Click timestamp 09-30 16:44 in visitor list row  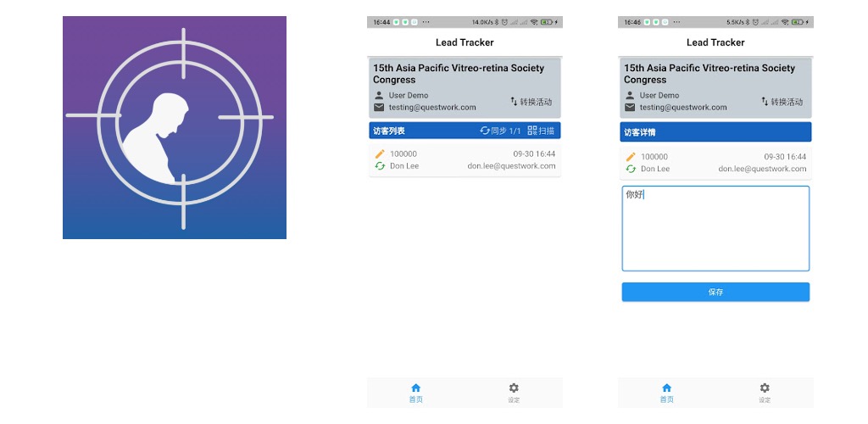pos(534,153)
